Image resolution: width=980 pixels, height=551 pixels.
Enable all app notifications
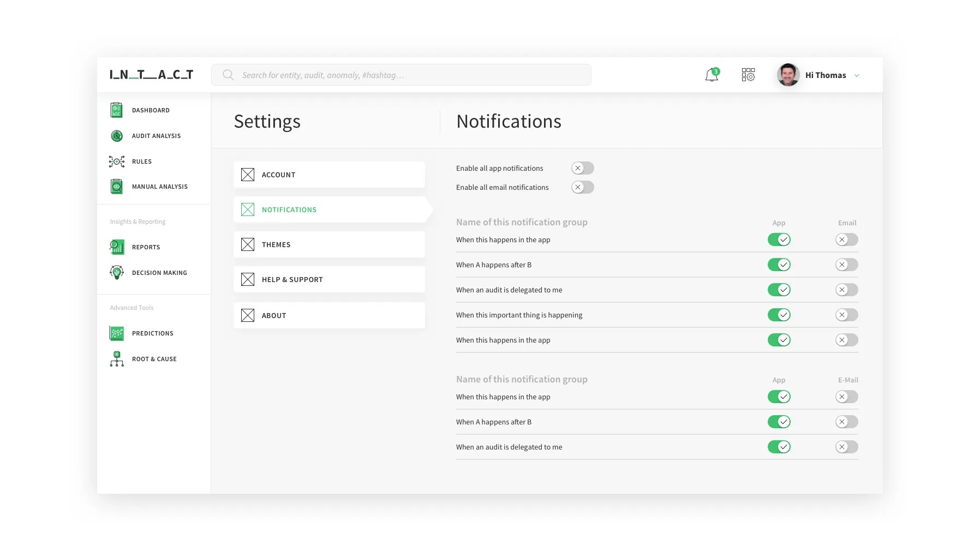coord(582,168)
